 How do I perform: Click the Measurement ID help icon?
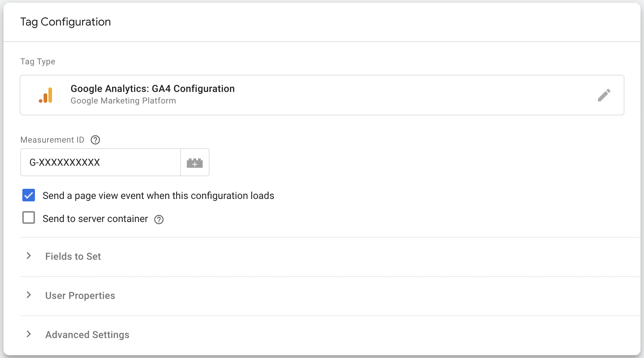click(95, 140)
